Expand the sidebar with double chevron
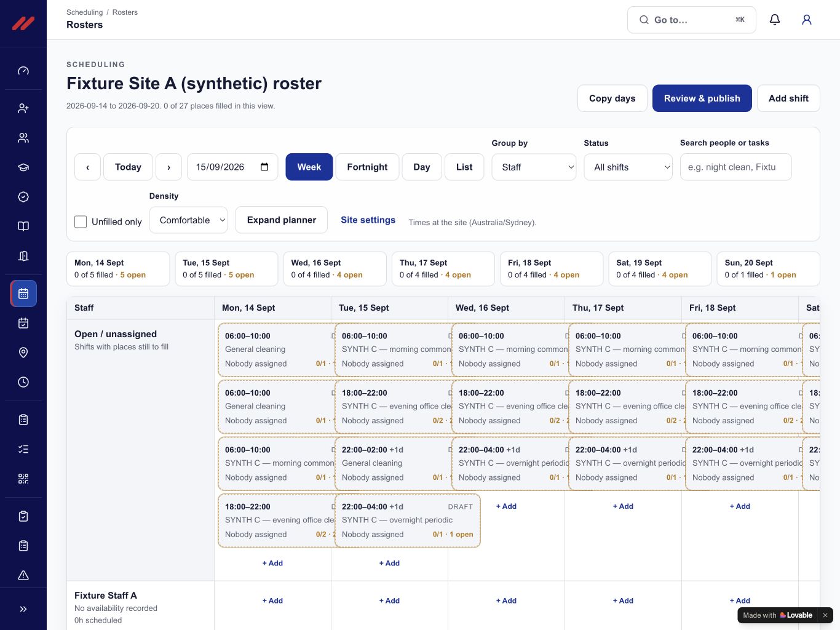Screen dimensions: 840x630 click(x=23, y=609)
